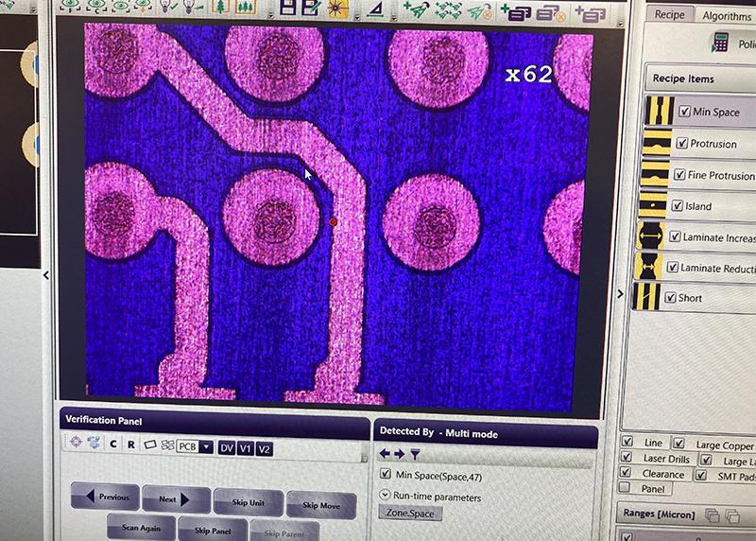Click the green plus with purple stack icon
The width and height of the screenshot is (756, 541).
click(x=515, y=11)
